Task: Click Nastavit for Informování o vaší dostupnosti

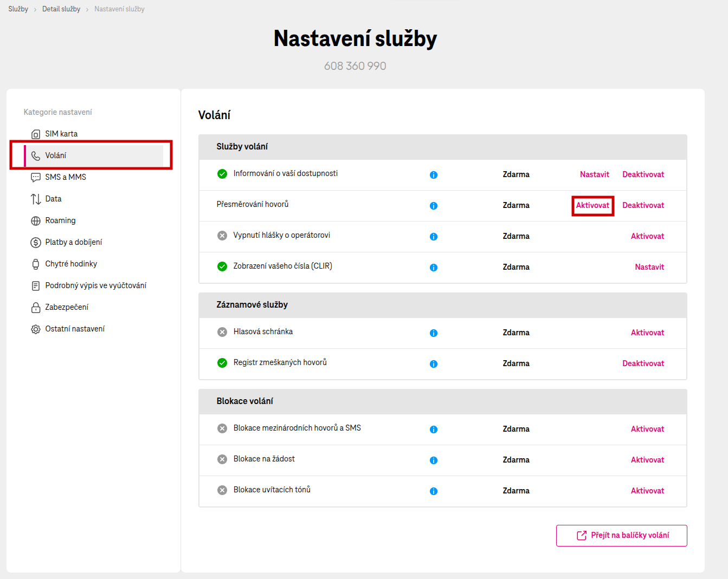Action: 594,174
